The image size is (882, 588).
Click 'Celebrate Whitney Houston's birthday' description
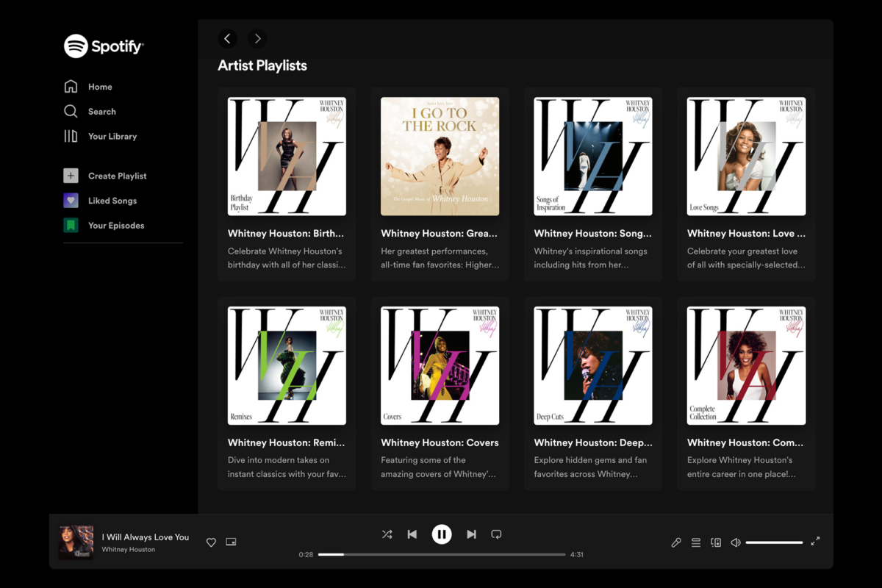(x=286, y=258)
